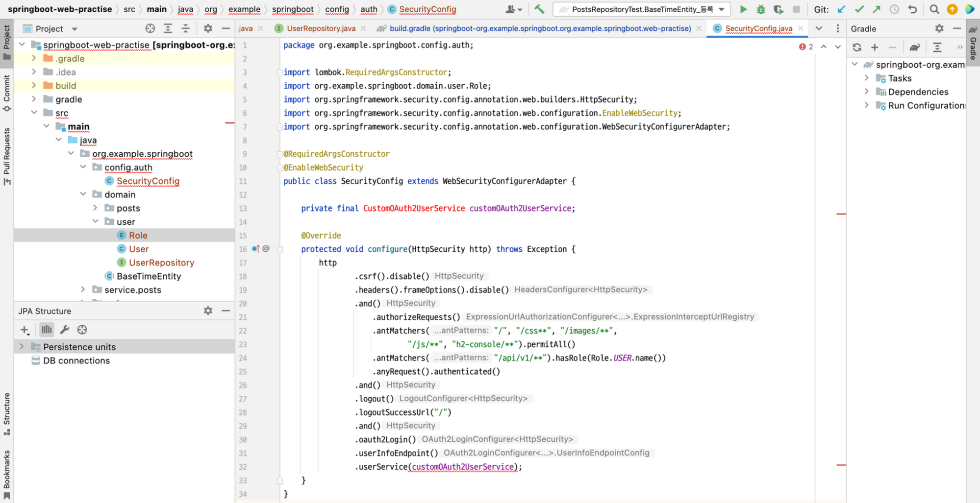
Task: Open Bookmarks side tab
Action: coord(7,474)
